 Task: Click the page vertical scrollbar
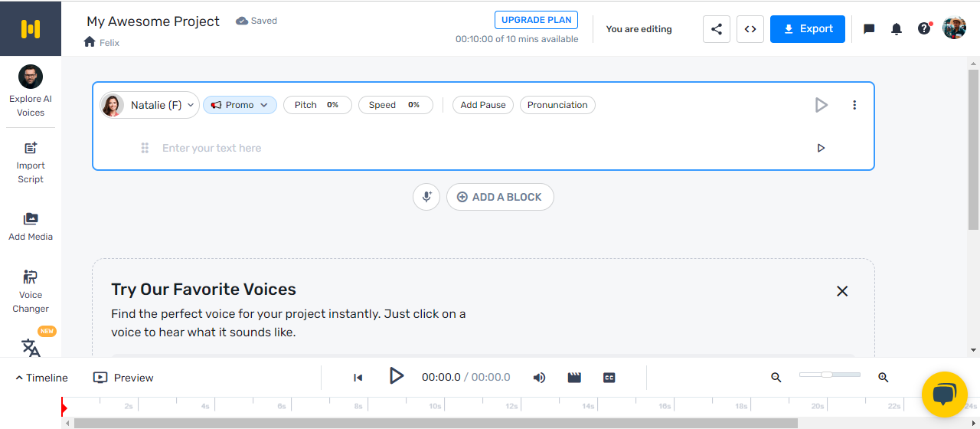tap(973, 149)
